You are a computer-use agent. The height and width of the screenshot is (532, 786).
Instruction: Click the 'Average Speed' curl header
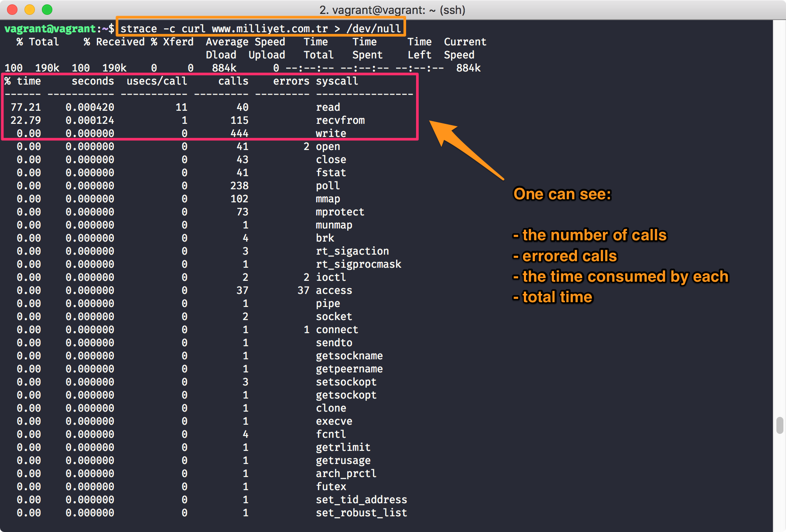point(246,42)
